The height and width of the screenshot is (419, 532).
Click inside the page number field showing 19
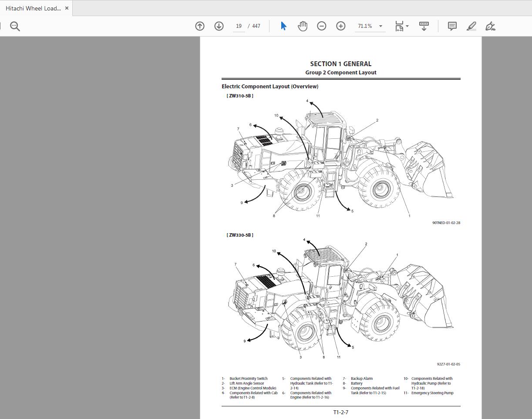point(238,26)
